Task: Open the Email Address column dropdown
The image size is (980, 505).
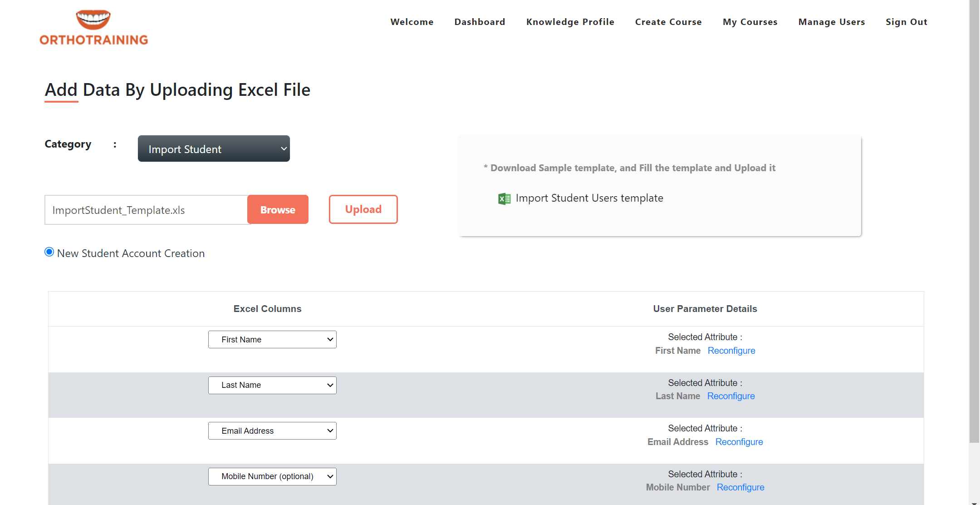Action: [x=272, y=431]
